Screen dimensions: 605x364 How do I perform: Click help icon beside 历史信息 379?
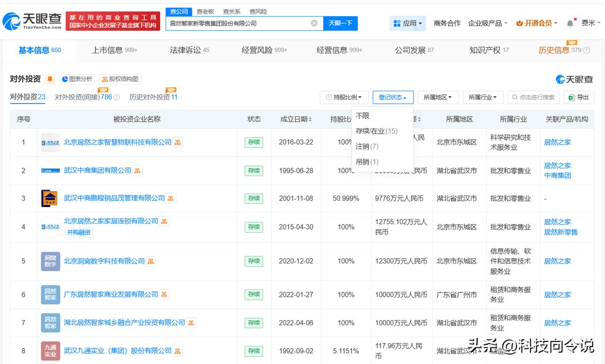(587, 51)
